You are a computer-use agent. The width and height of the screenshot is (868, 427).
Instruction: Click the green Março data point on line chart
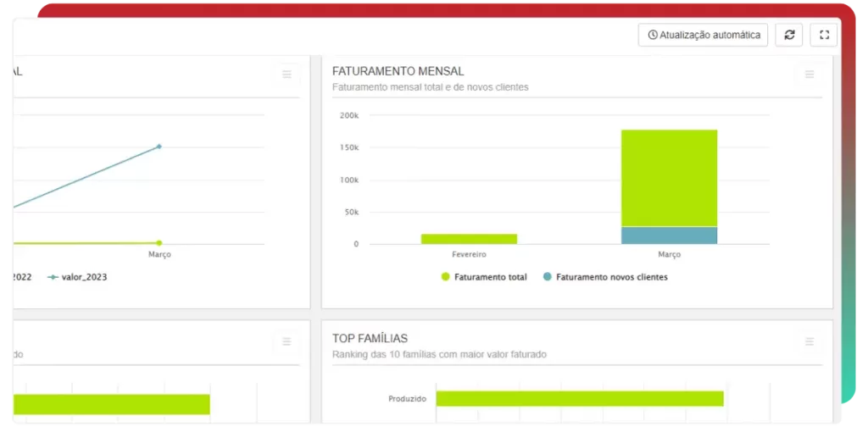coord(159,243)
